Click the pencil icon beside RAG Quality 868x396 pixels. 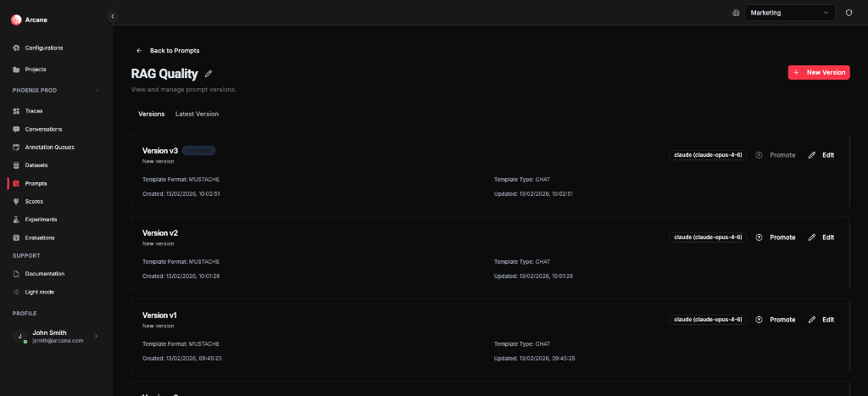(x=209, y=74)
